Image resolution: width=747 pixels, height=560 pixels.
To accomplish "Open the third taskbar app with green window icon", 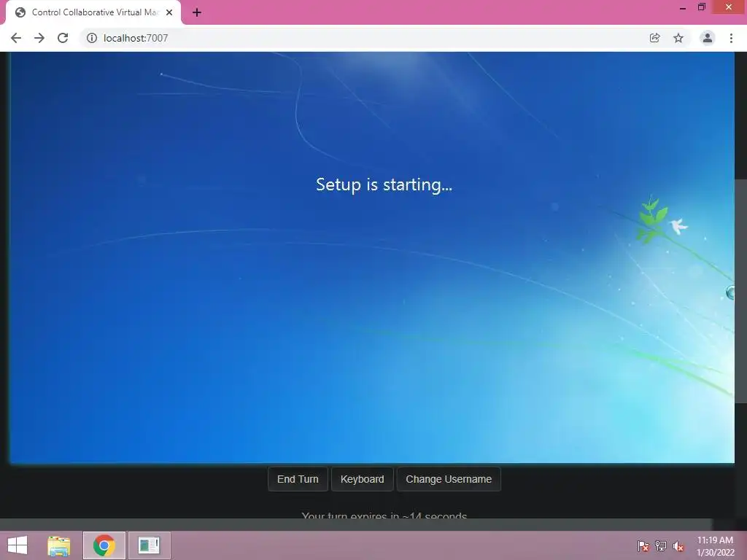I will (x=149, y=545).
